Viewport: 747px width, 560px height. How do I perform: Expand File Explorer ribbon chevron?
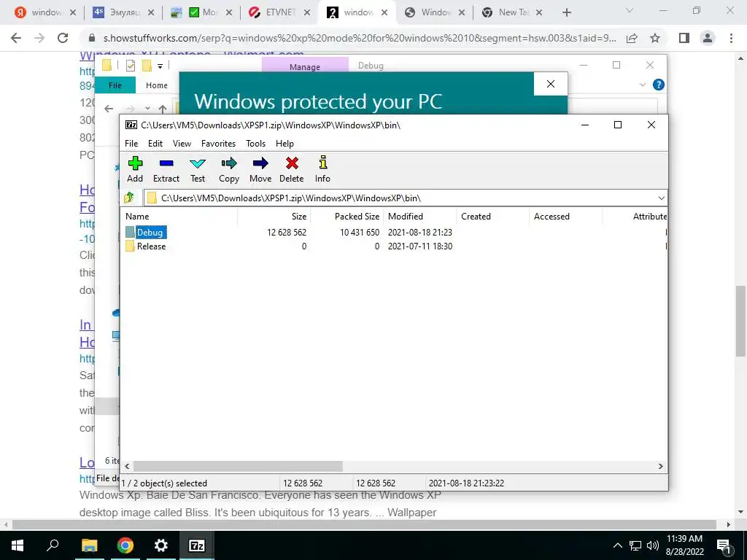point(642,85)
